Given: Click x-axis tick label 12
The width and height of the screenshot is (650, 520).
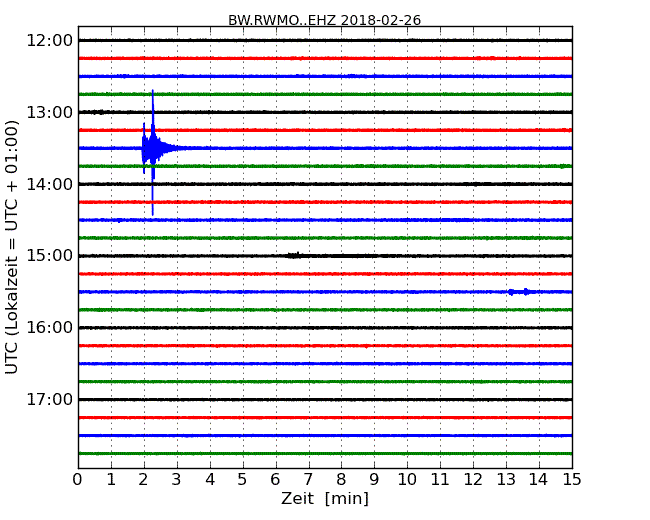Looking at the screenshot, I should point(473,479).
